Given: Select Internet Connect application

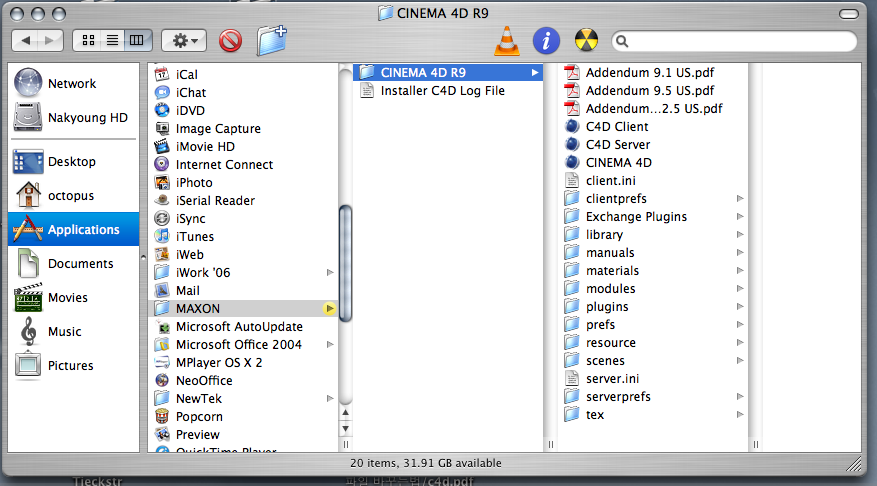Looking at the screenshot, I should 243,164.
